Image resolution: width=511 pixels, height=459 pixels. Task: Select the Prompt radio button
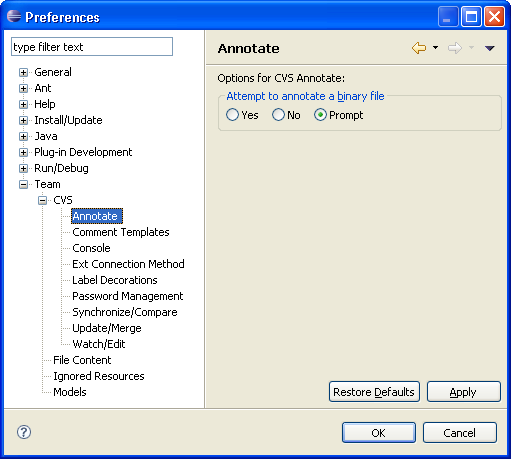320,115
